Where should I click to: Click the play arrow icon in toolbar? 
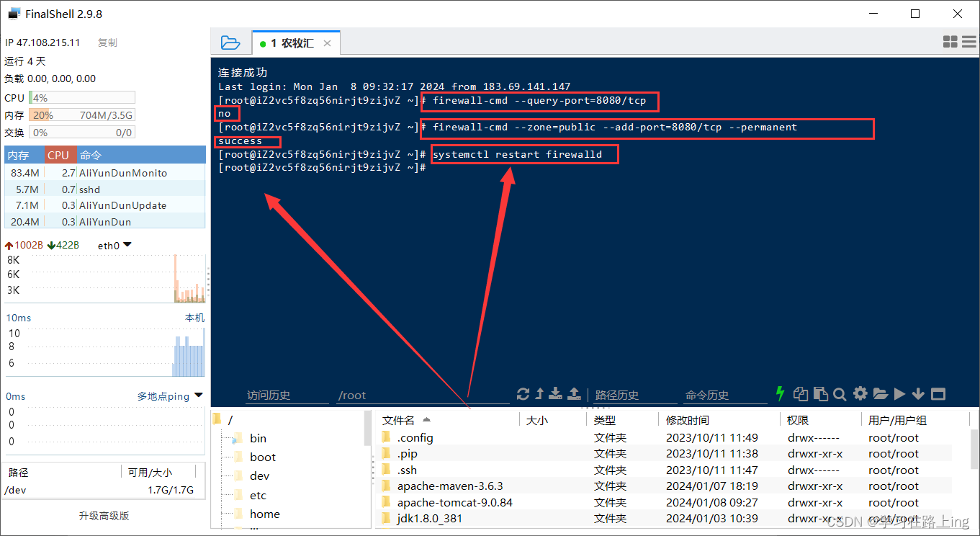899,393
